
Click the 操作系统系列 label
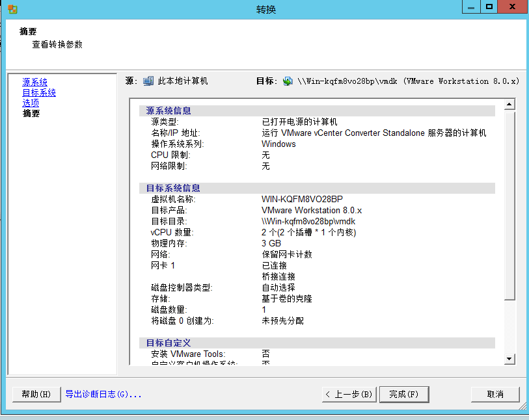[x=178, y=144]
